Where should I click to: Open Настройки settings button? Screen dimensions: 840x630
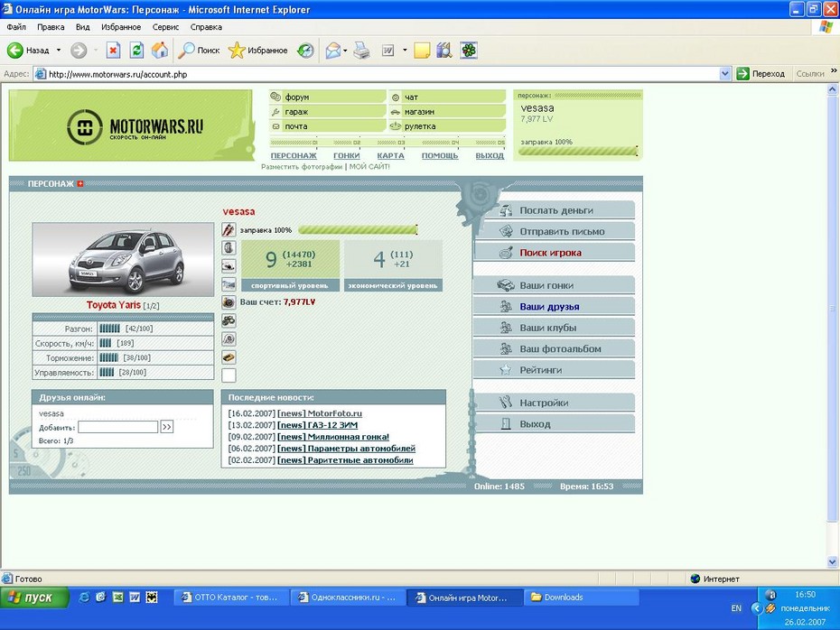point(554,403)
